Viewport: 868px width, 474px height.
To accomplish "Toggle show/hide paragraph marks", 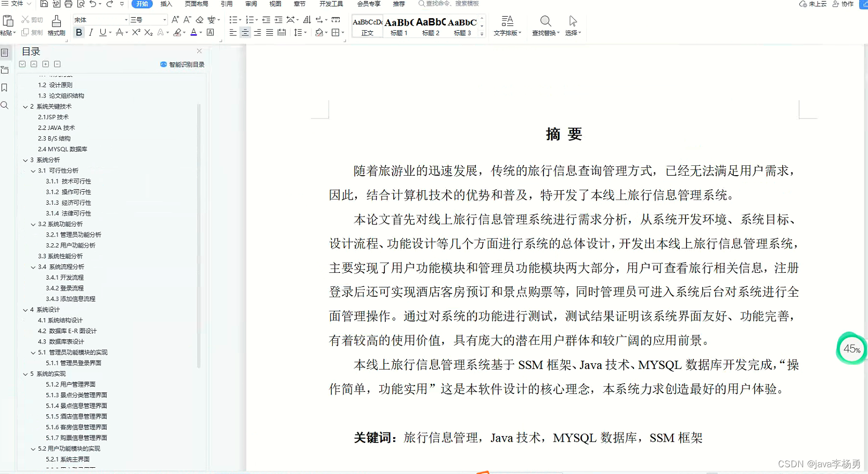I will click(x=319, y=20).
